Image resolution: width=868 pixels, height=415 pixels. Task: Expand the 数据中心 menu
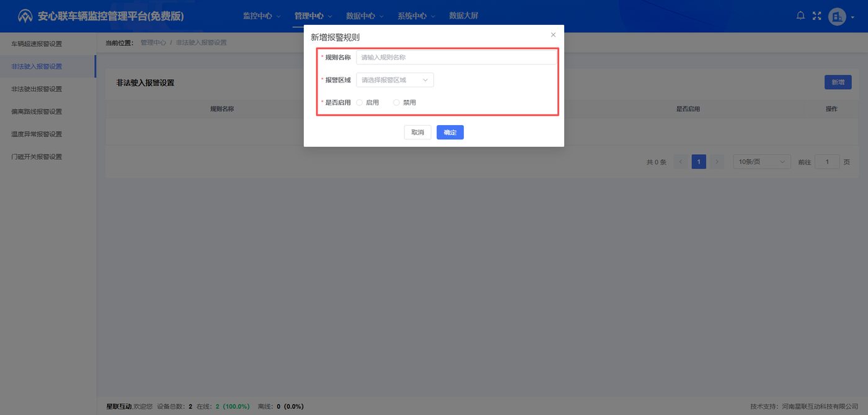click(365, 16)
